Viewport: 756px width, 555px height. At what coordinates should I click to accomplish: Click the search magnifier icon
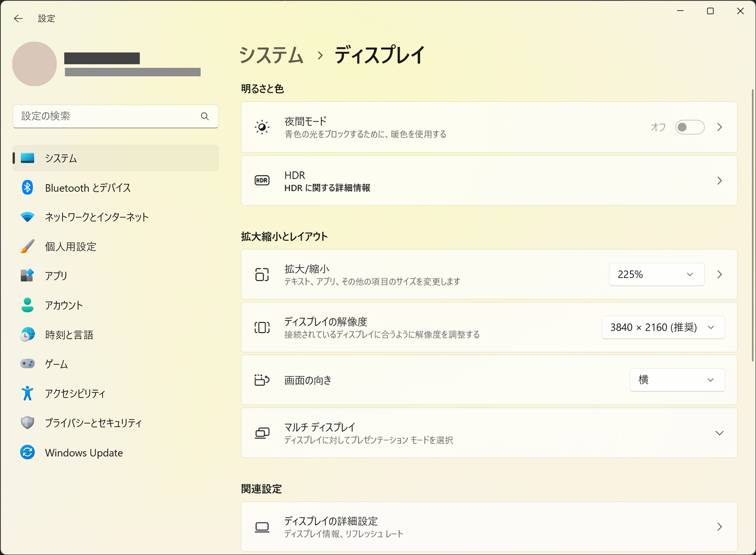(205, 116)
